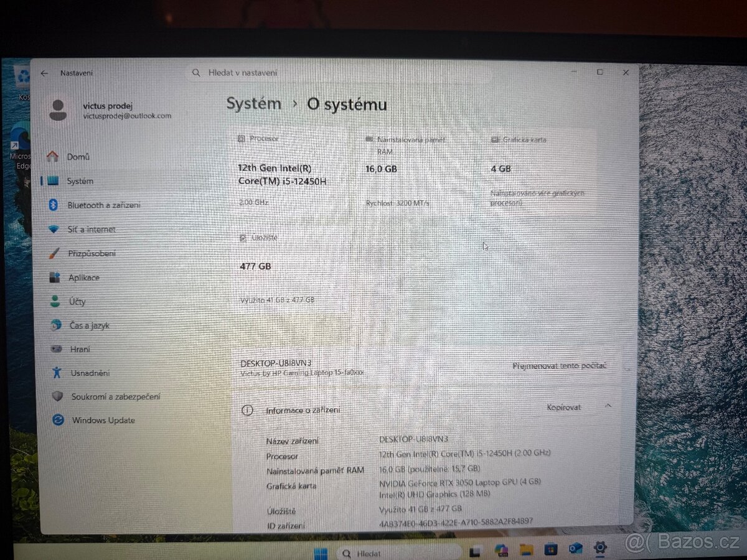Click the Soukromí shield icon
The image size is (747, 560).
pos(57,396)
